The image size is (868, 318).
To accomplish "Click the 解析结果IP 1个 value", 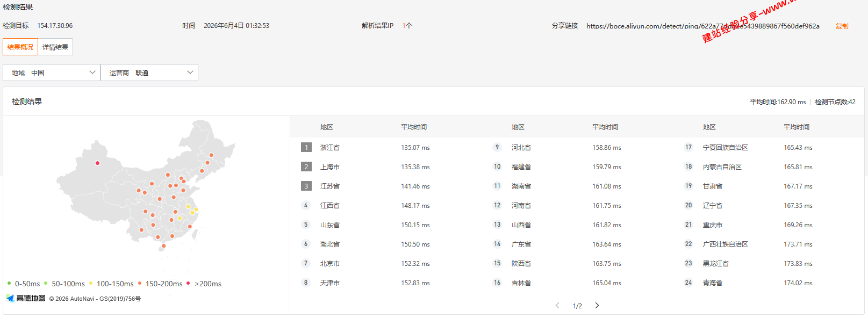I will (407, 25).
